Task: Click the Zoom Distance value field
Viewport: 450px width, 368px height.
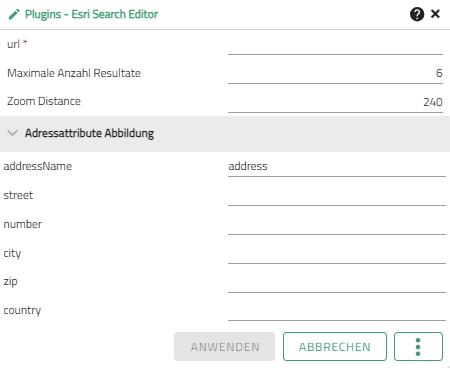Action: tap(335, 102)
